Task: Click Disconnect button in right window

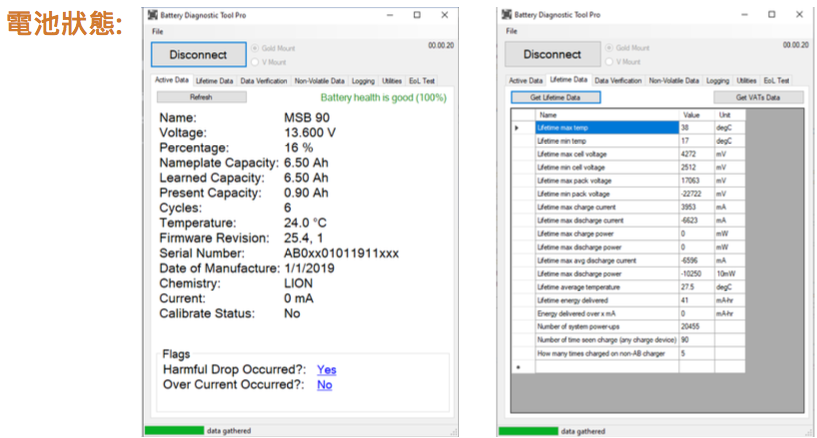Action: pyautogui.click(x=552, y=54)
